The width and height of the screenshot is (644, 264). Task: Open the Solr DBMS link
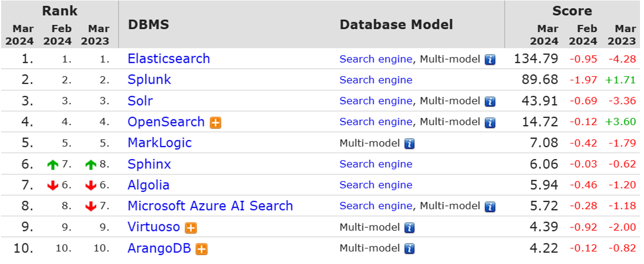(x=140, y=101)
